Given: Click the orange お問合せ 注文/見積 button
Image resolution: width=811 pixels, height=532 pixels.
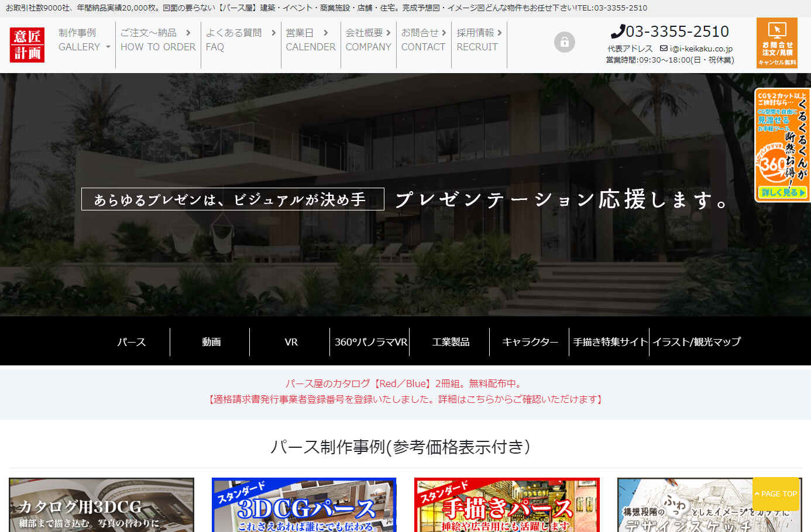Looking at the screenshot, I should [x=777, y=43].
